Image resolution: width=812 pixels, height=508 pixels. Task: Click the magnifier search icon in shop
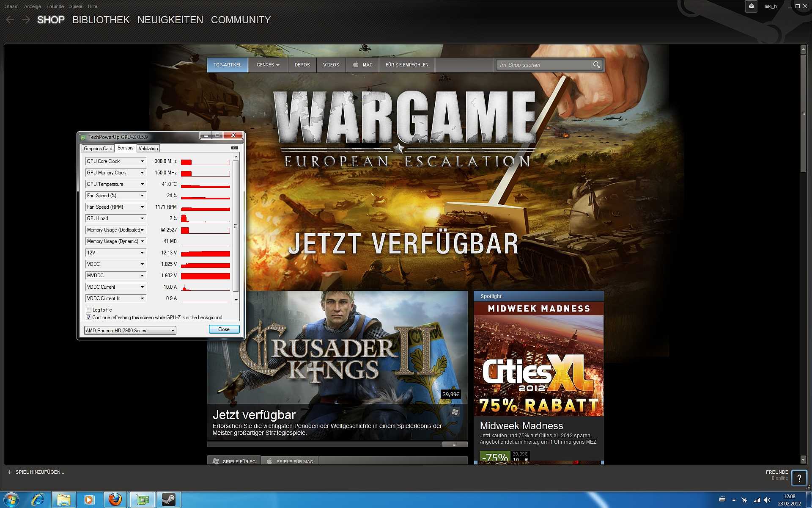pyautogui.click(x=596, y=65)
